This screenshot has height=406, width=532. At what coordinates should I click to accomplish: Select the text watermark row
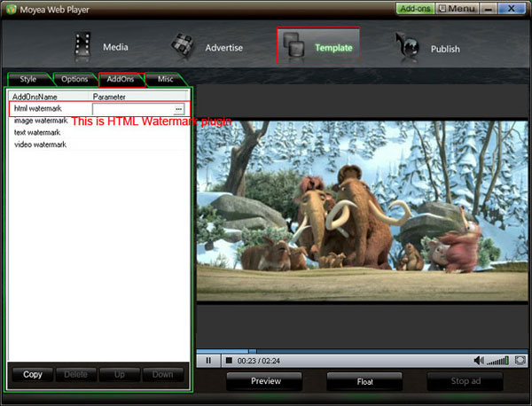tap(98, 133)
